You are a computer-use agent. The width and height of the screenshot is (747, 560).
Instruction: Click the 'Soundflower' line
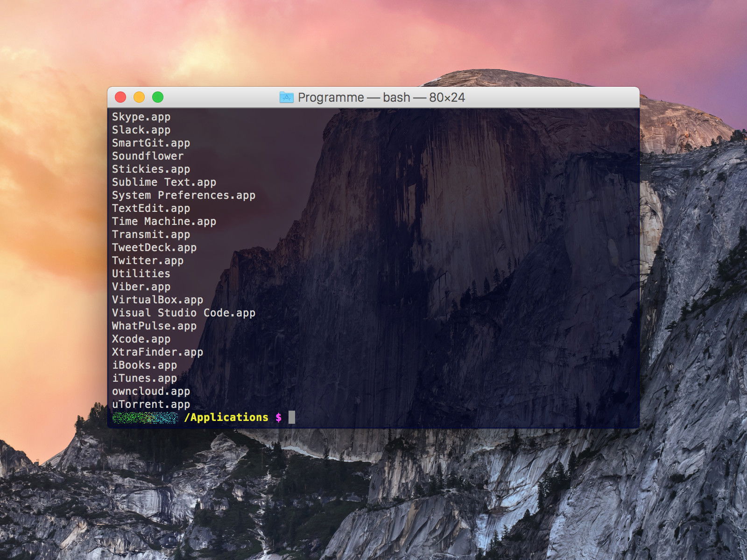pyautogui.click(x=148, y=156)
